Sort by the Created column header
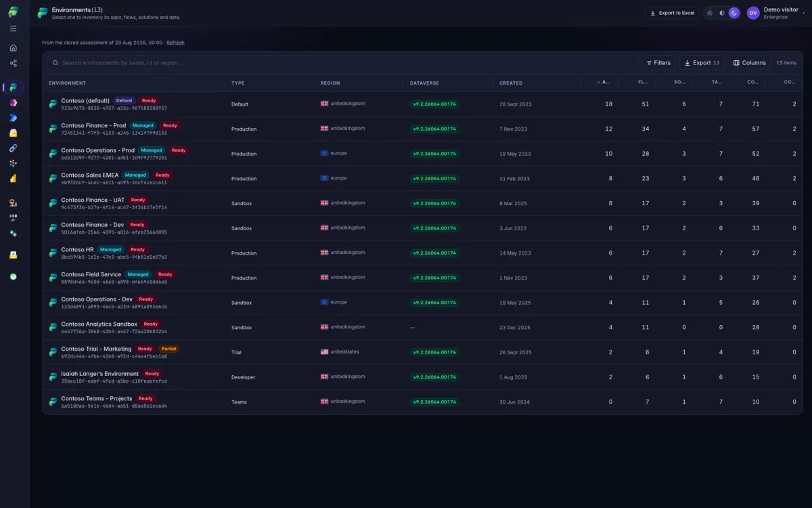This screenshot has height=508, width=812. coord(511,83)
